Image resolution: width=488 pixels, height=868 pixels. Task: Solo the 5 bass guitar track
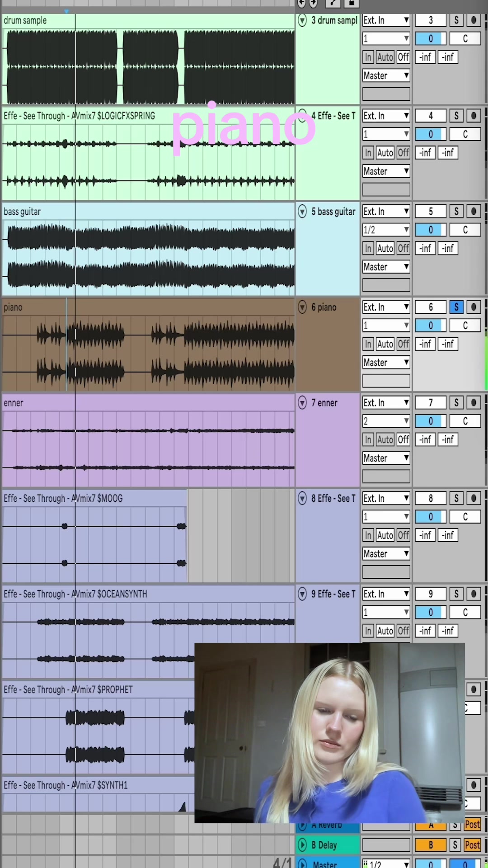pos(456,211)
